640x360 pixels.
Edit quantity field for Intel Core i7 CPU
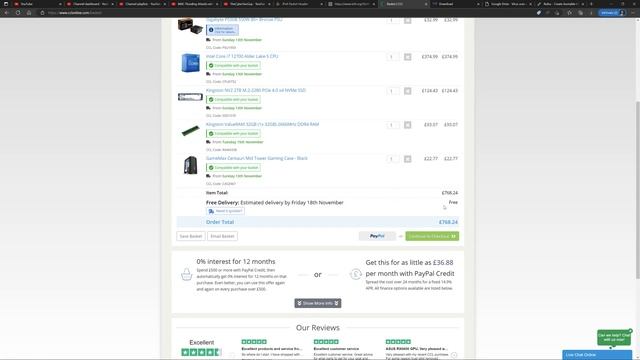(393, 57)
